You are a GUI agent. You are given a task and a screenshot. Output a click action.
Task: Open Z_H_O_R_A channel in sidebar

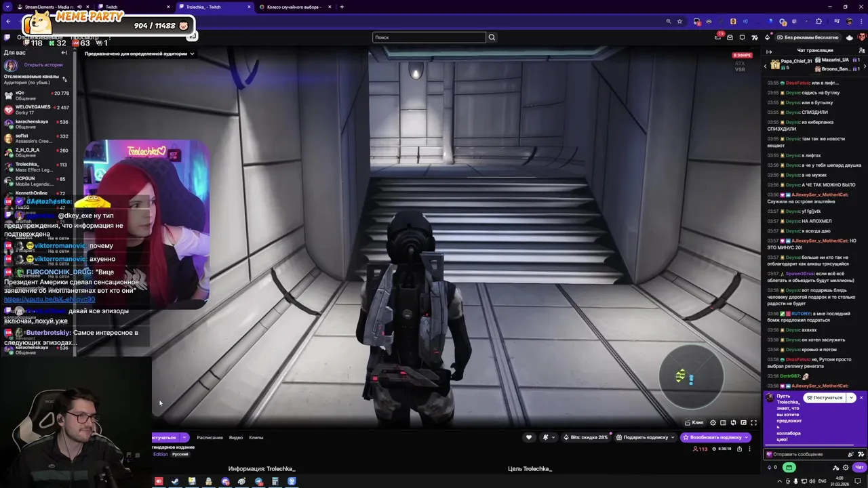(37, 152)
